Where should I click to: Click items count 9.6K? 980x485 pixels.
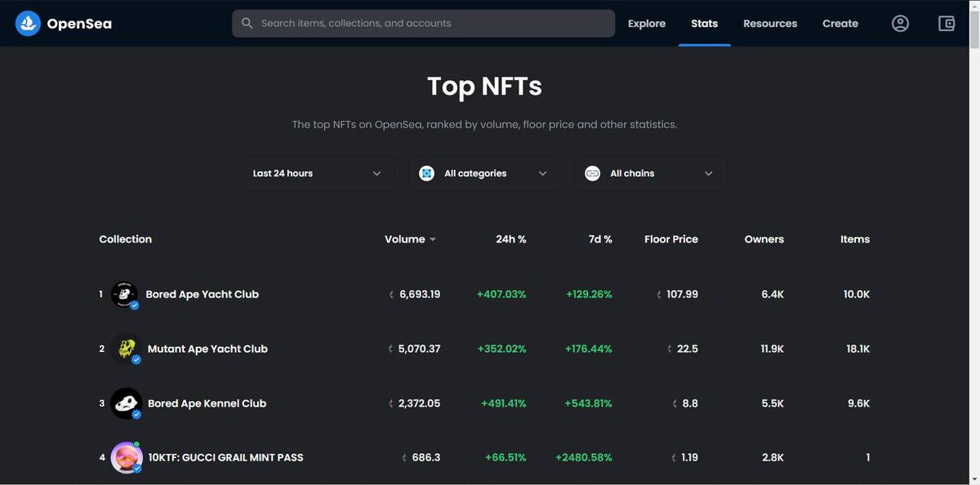858,403
